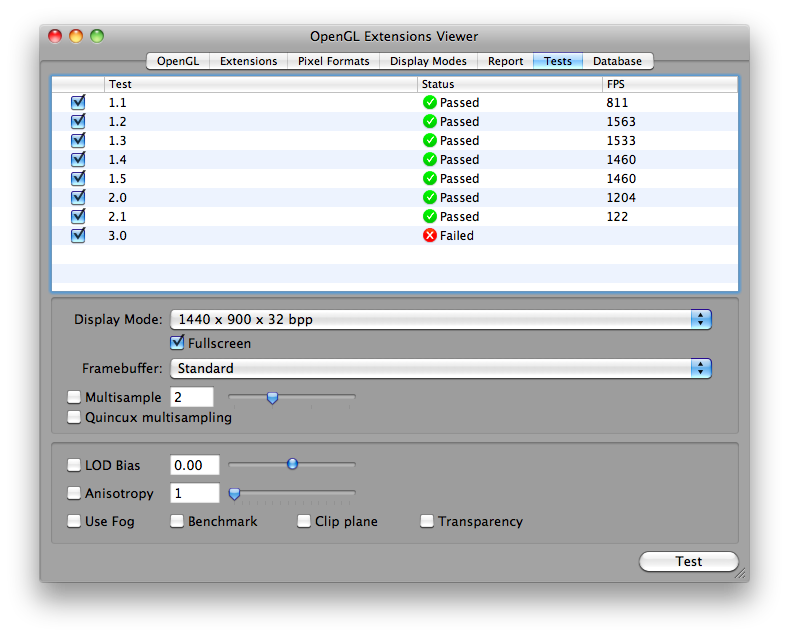This screenshot has width=789, height=637.
Task: Open the Pixel Formats tab
Action: pos(334,61)
